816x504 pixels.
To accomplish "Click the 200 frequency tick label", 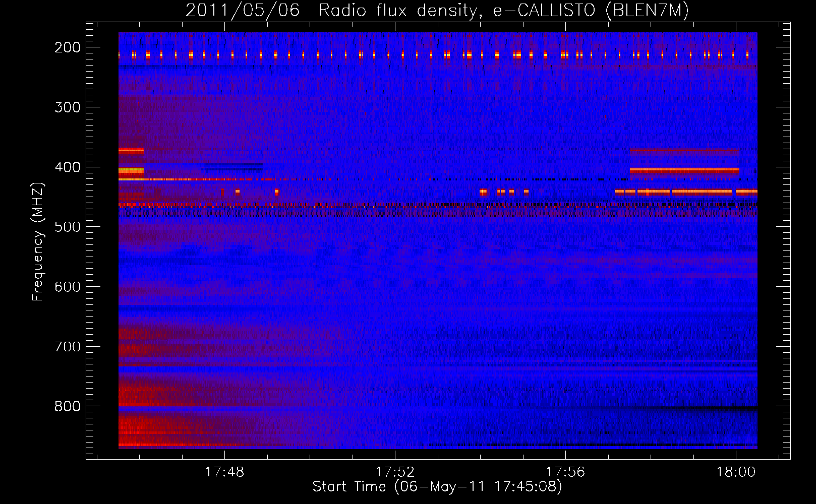I will (x=68, y=47).
